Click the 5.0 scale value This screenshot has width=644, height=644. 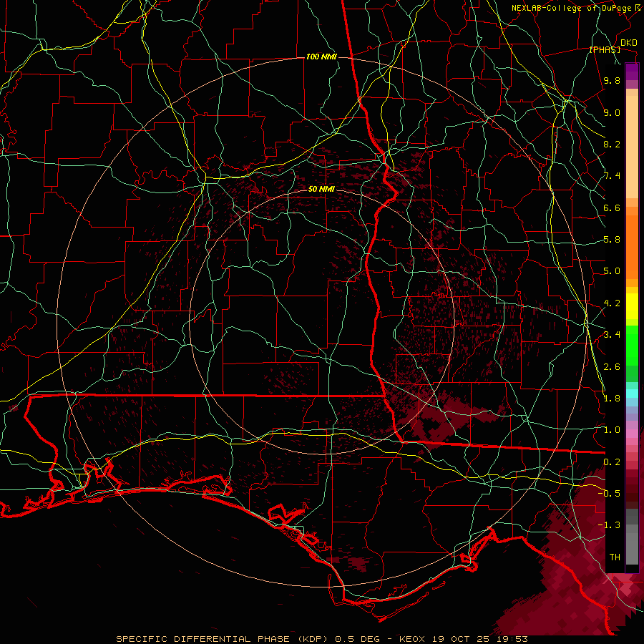612,271
